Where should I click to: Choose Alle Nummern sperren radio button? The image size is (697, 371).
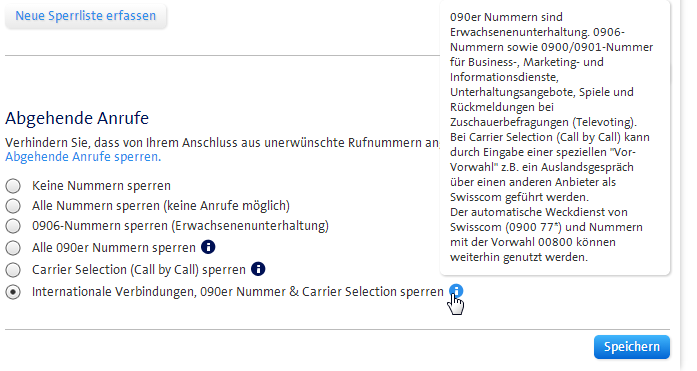click(13, 206)
